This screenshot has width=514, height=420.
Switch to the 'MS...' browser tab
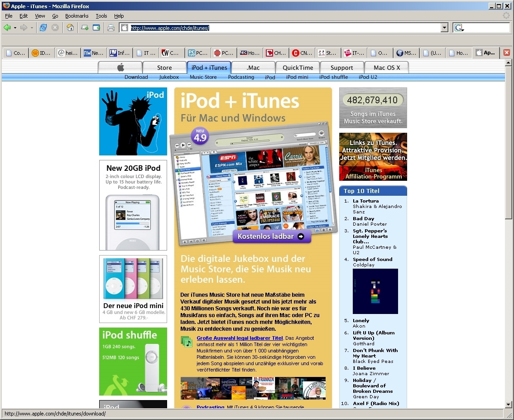[407, 53]
